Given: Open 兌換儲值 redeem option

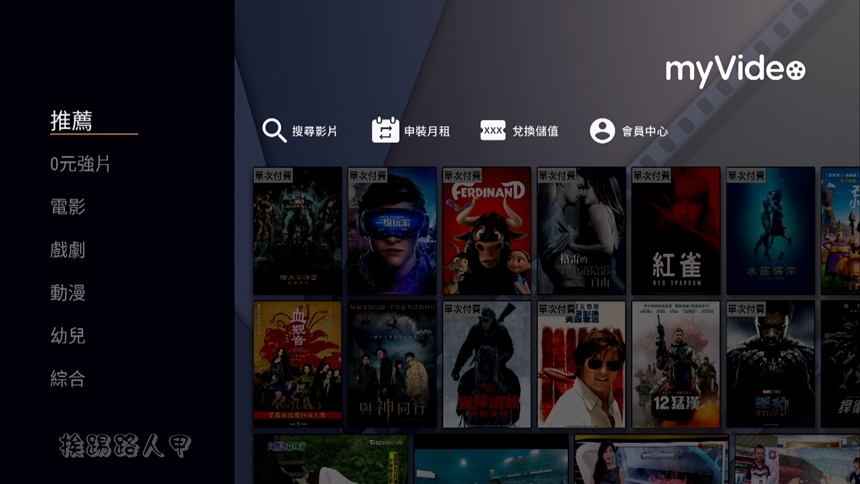Looking at the screenshot, I should tap(535, 131).
